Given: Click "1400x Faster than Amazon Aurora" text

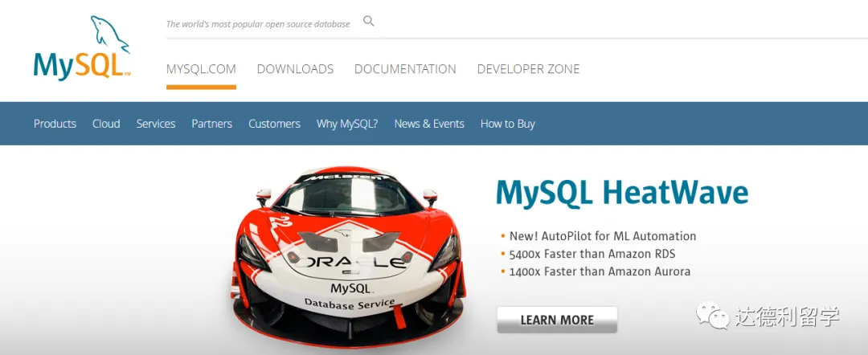Looking at the screenshot, I should pos(600,271).
